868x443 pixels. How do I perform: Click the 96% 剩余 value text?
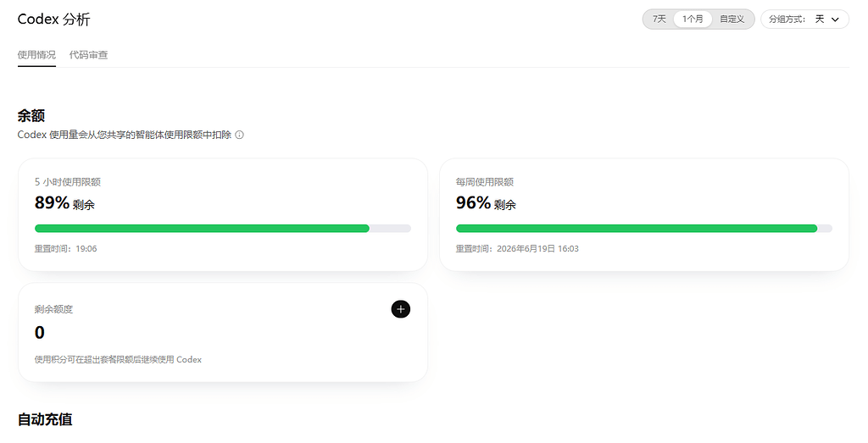tap(486, 203)
